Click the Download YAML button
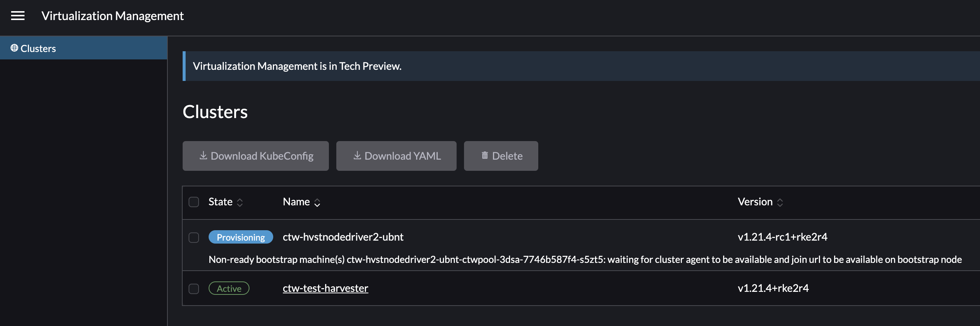The height and width of the screenshot is (326, 980). pyautogui.click(x=396, y=156)
